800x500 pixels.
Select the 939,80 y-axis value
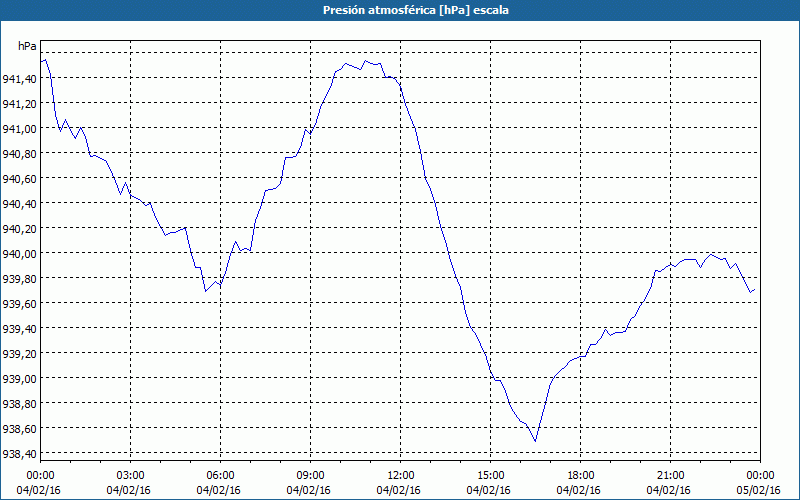(x=19, y=279)
